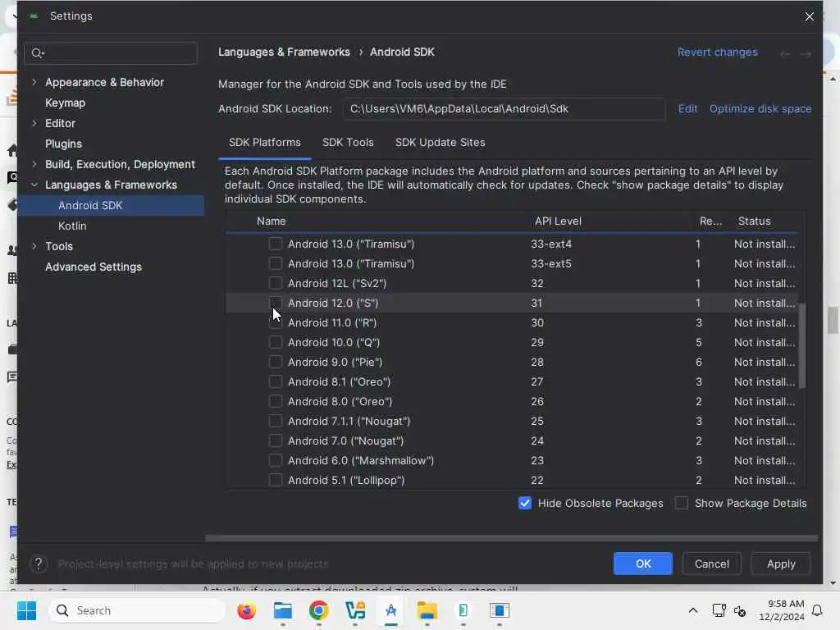
Task: Close the Settings dialog
Action: pyautogui.click(x=809, y=16)
